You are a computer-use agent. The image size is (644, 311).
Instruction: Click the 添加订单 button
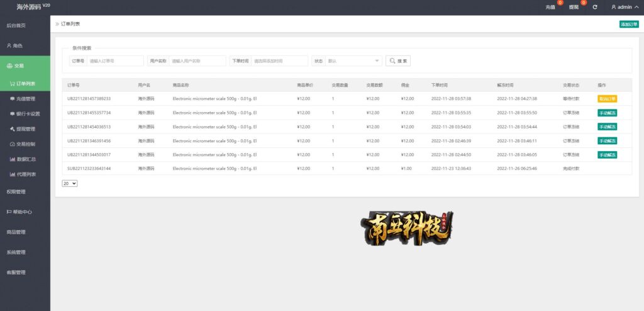coord(629,25)
